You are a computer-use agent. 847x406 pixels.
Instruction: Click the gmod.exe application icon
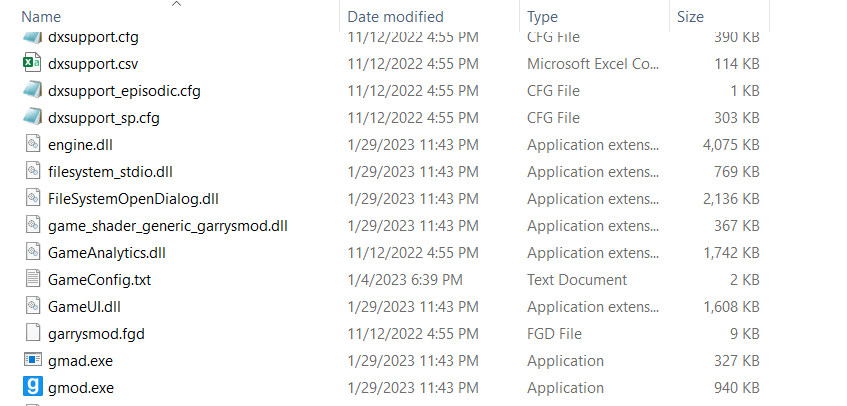(30, 387)
